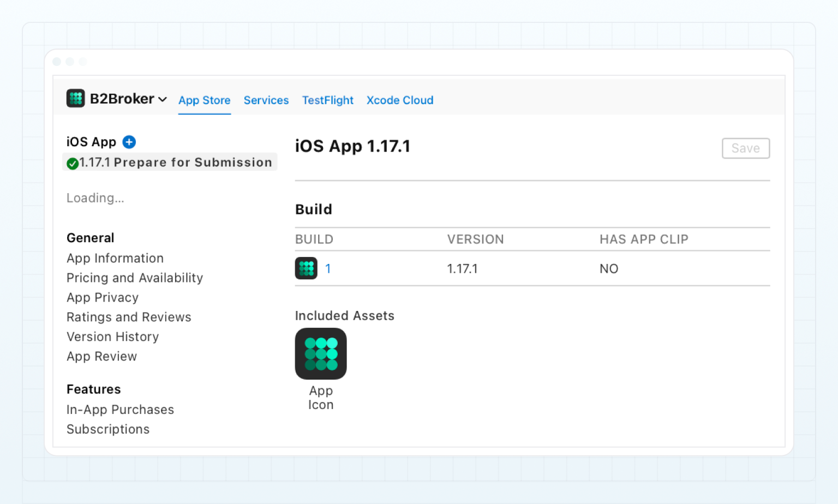The height and width of the screenshot is (504, 838).
Task: Collapse the Features section via Subscriptions entry
Action: pyautogui.click(x=107, y=429)
